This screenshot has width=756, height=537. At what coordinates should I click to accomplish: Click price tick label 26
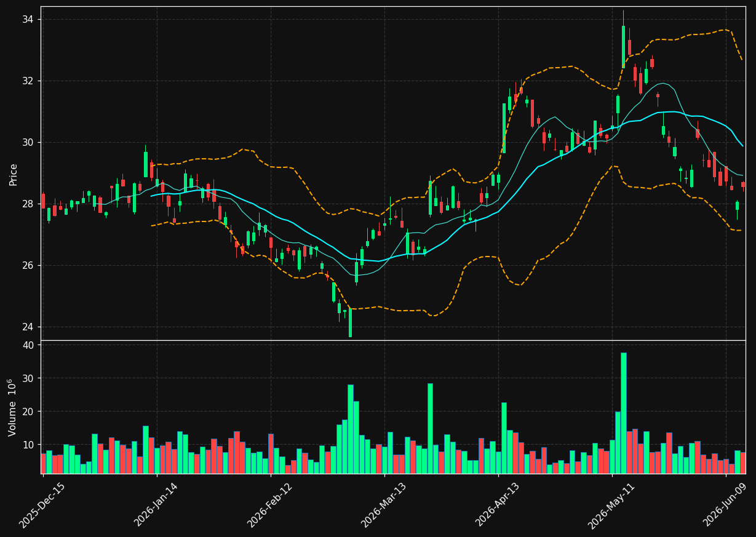coord(29,266)
